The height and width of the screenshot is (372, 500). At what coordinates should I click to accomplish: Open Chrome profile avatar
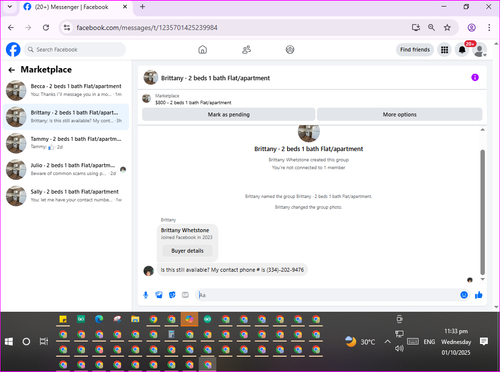pyautogui.click(x=471, y=28)
